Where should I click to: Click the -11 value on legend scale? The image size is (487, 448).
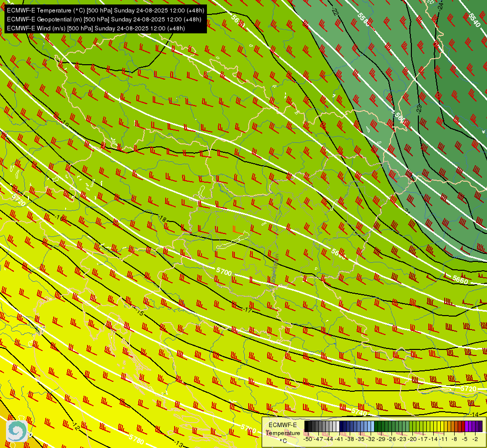coord(443,439)
